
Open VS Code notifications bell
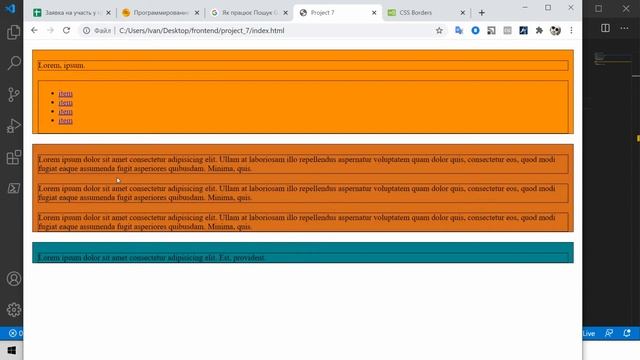(627, 333)
